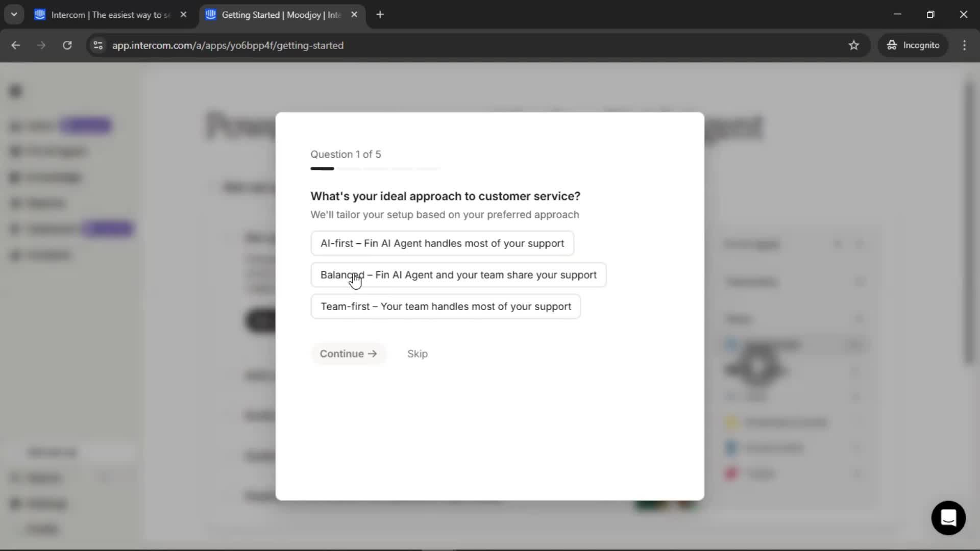Open the Chrome three-dot menu
This screenshot has width=980, height=551.
coord(964,45)
